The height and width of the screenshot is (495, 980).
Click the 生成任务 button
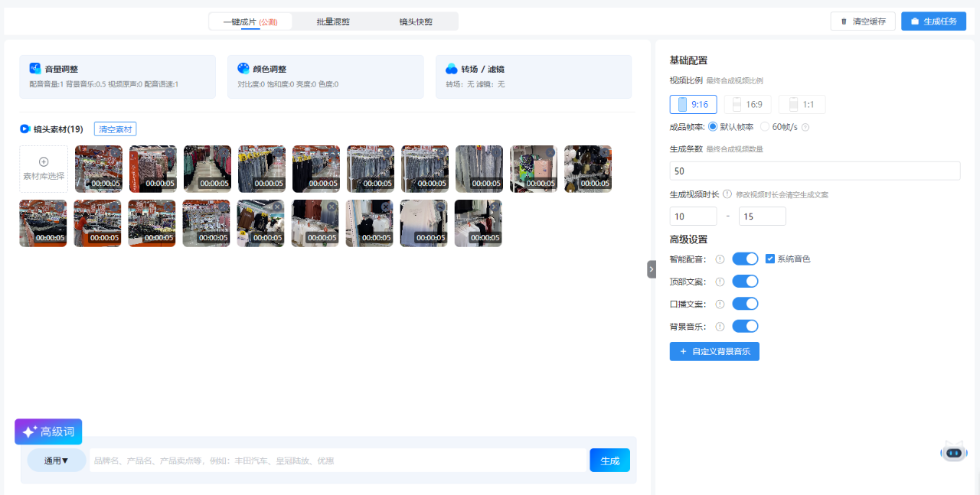point(933,21)
